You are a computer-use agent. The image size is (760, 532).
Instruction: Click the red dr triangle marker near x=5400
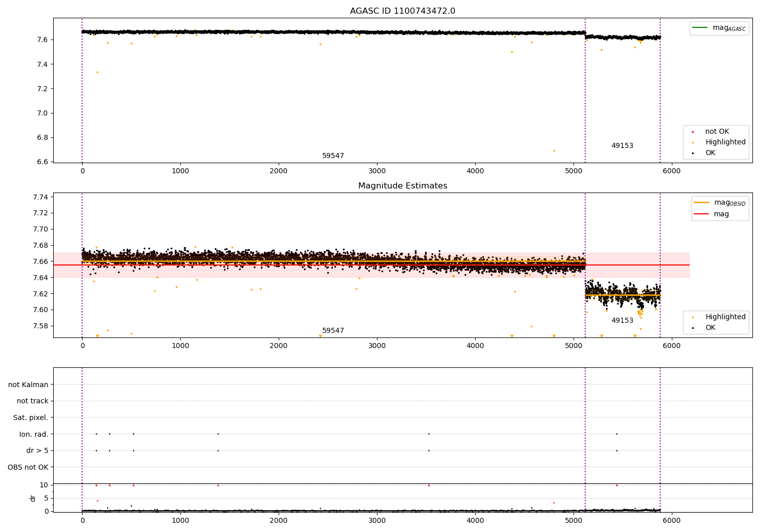tap(617, 485)
